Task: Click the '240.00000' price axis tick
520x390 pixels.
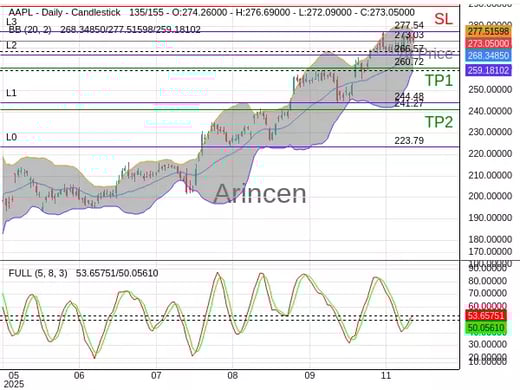Action: [x=490, y=111]
